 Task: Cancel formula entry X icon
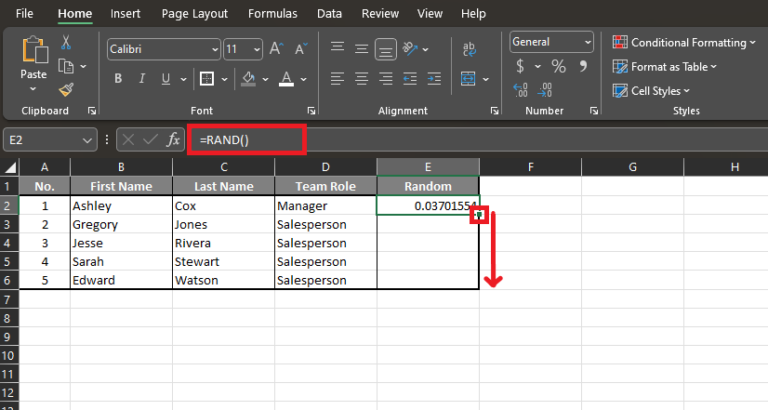point(128,140)
